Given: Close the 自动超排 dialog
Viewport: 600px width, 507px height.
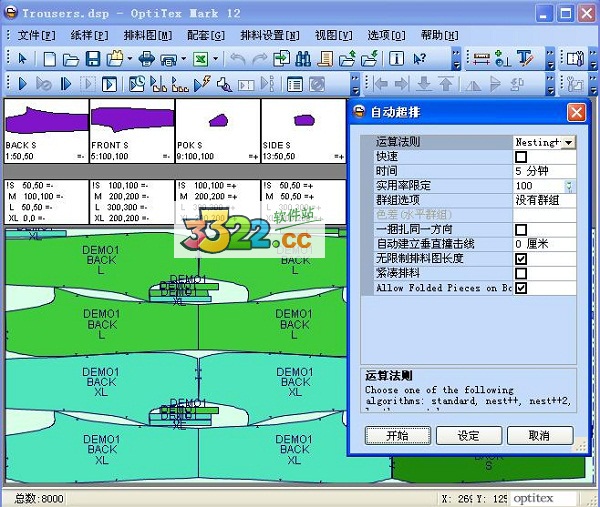Looking at the screenshot, I should (576, 112).
